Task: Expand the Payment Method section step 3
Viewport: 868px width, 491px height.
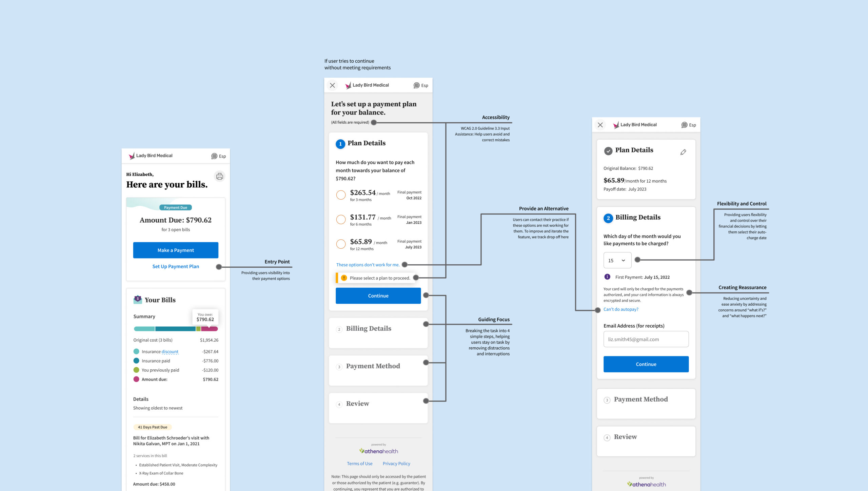Action: click(x=645, y=399)
